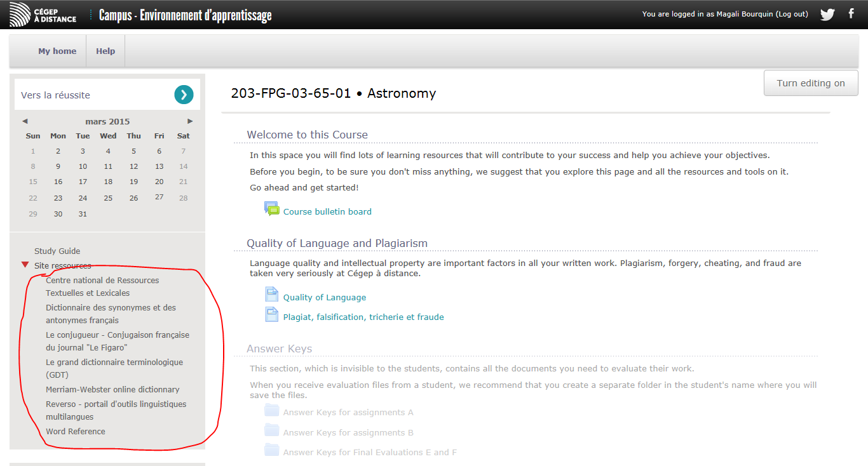Select March 27 in the calendar
This screenshot has width=868, height=466.
click(x=159, y=197)
